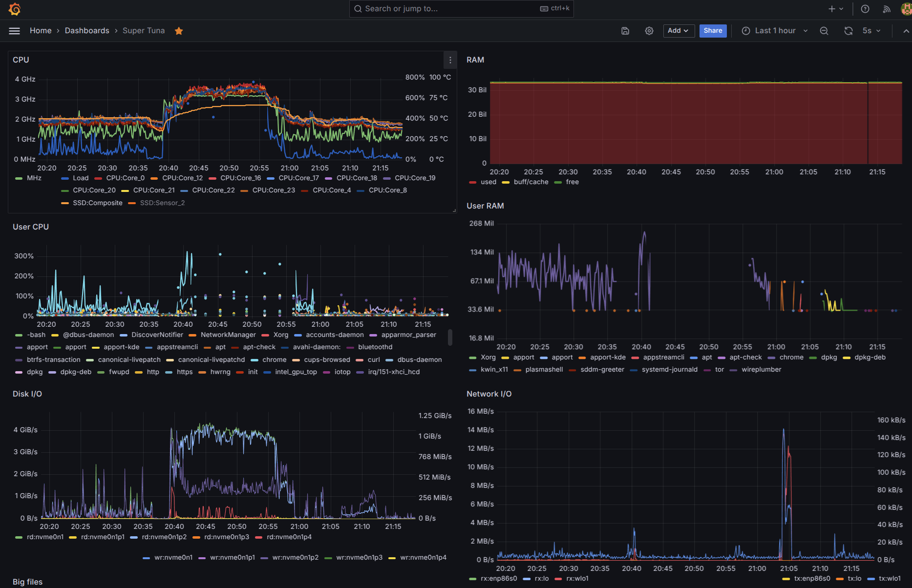Refresh the dashboard now
The image size is (912, 588).
848,31
